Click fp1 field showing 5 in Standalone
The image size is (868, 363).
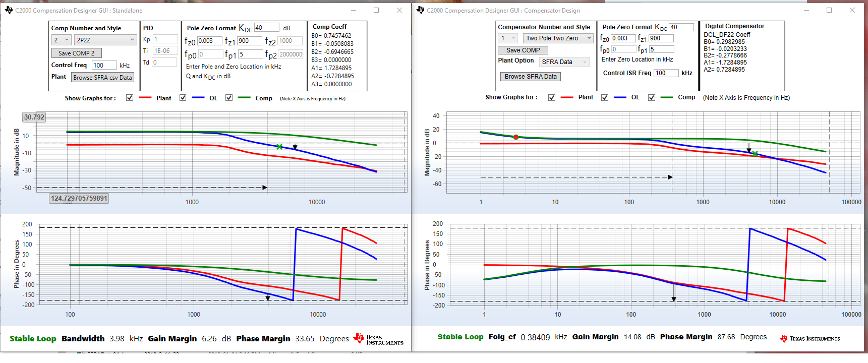point(251,54)
